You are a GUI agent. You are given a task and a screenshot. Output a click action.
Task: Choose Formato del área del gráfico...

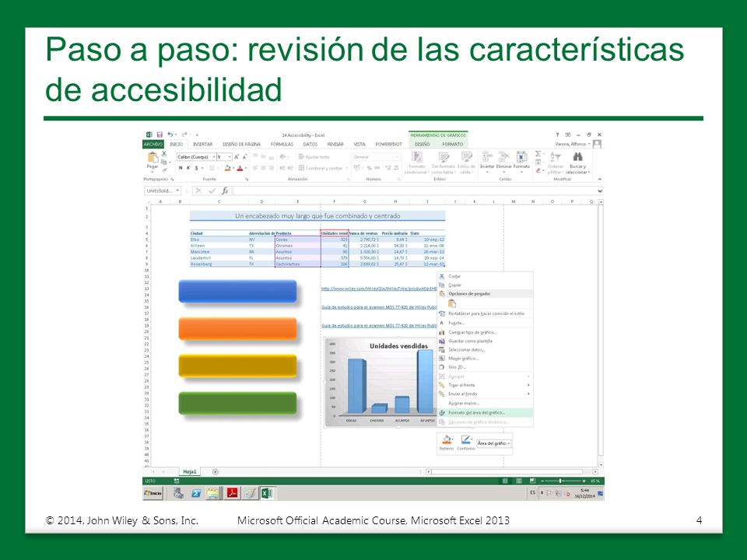(x=485, y=413)
